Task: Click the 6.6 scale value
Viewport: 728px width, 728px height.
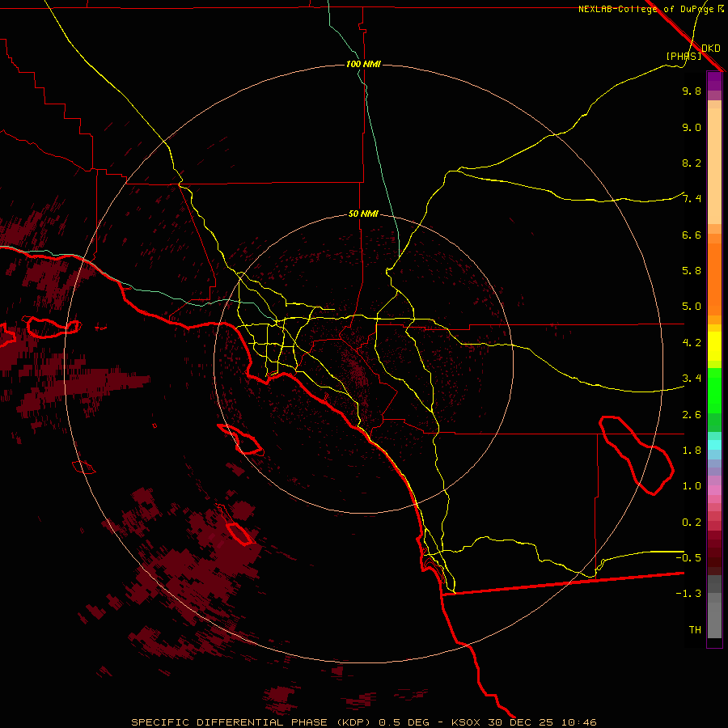Action: tap(692, 235)
